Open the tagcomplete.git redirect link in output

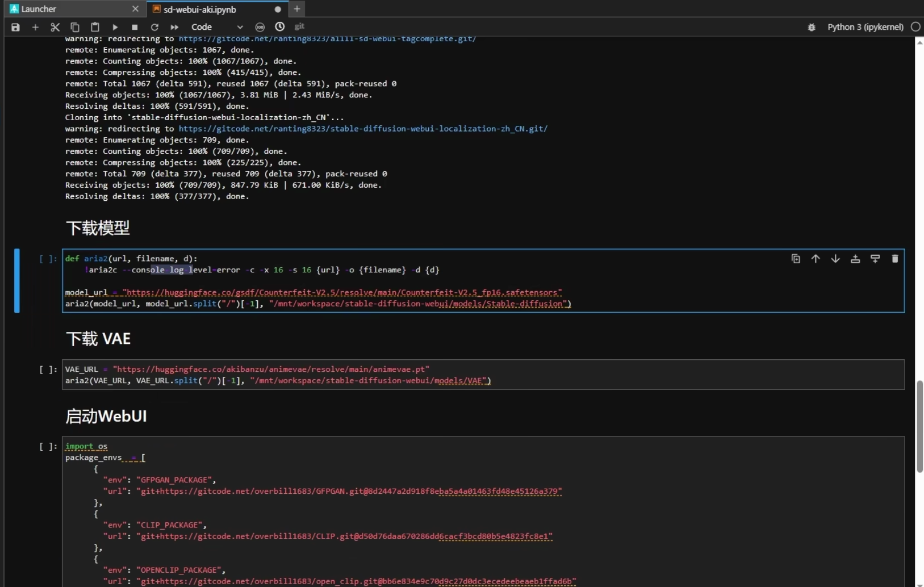click(x=327, y=39)
